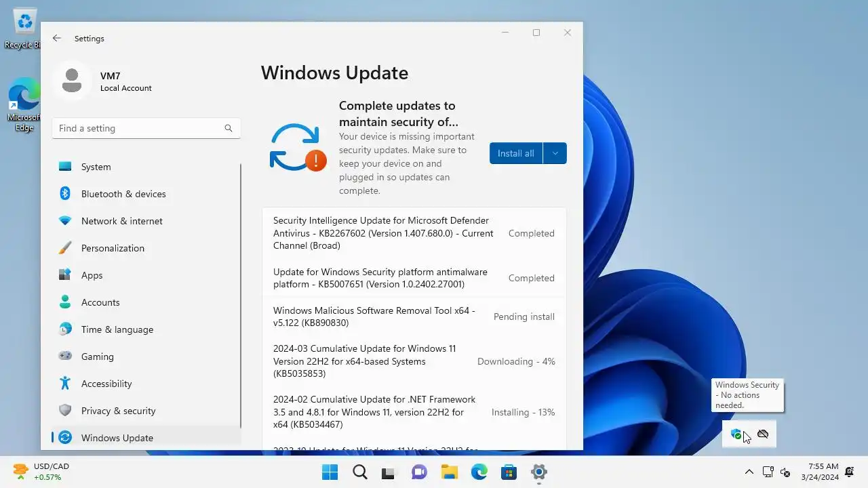Image resolution: width=868 pixels, height=488 pixels.
Task: Open File Explorer from taskbar
Action: tap(449, 472)
